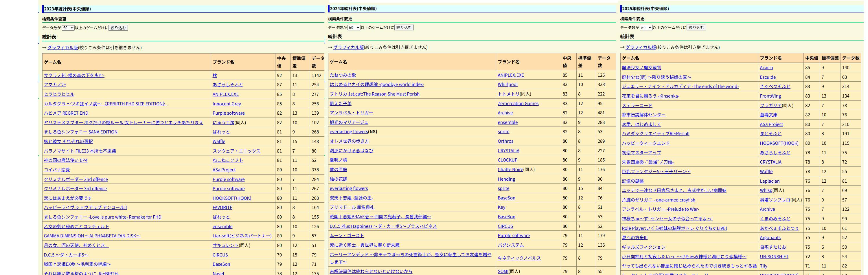868x275 pixels.
Task: Open game たねつみの歌
Action: point(343,75)
